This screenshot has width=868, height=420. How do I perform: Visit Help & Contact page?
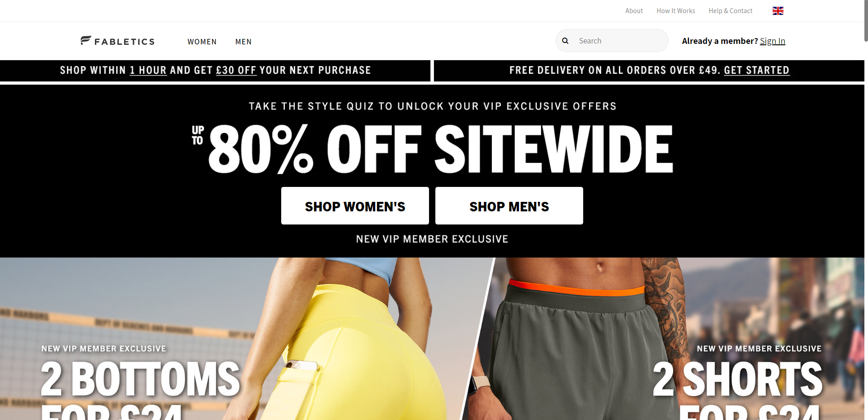[x=731, y=11]
